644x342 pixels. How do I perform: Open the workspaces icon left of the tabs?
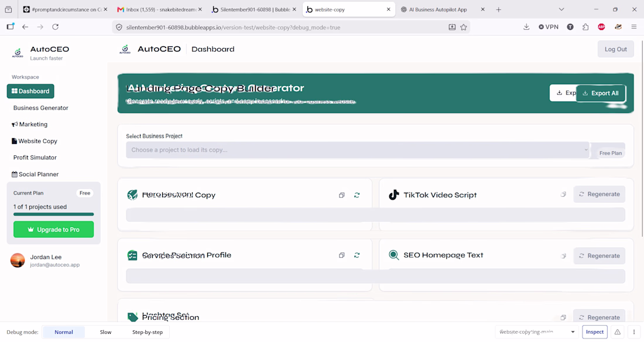8,9
